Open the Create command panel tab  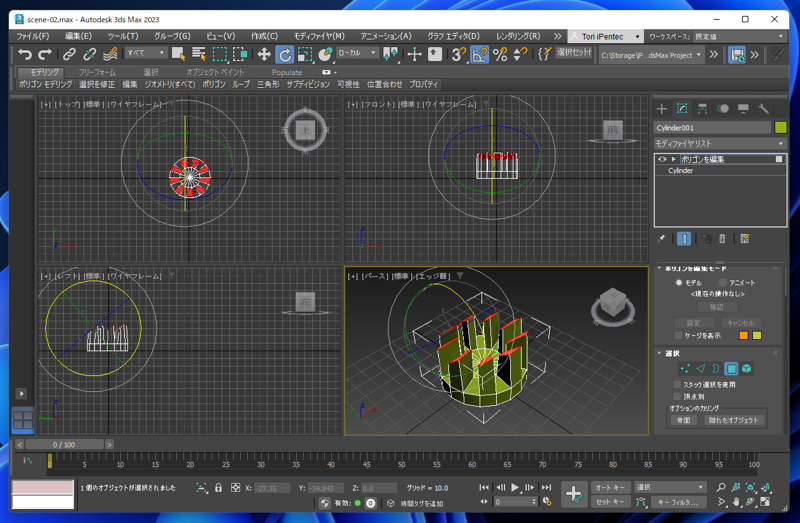pos(662,109)
